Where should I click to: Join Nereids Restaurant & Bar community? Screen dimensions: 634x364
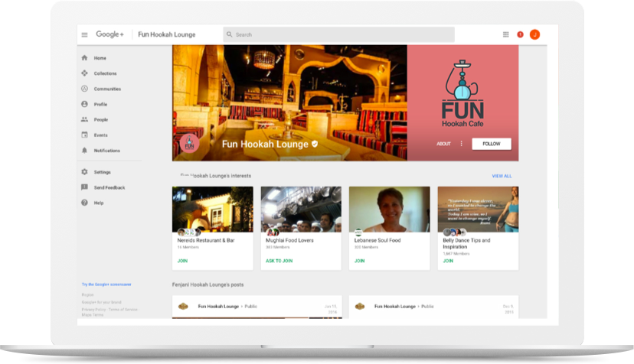click(182, 261)
